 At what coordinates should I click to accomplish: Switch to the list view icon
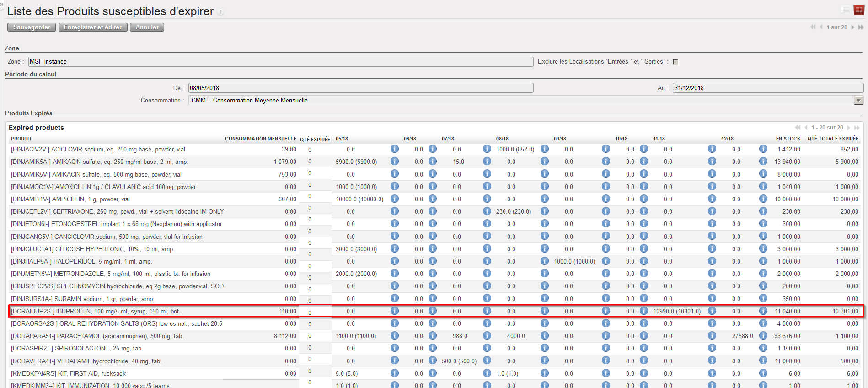tap(846, 10)
